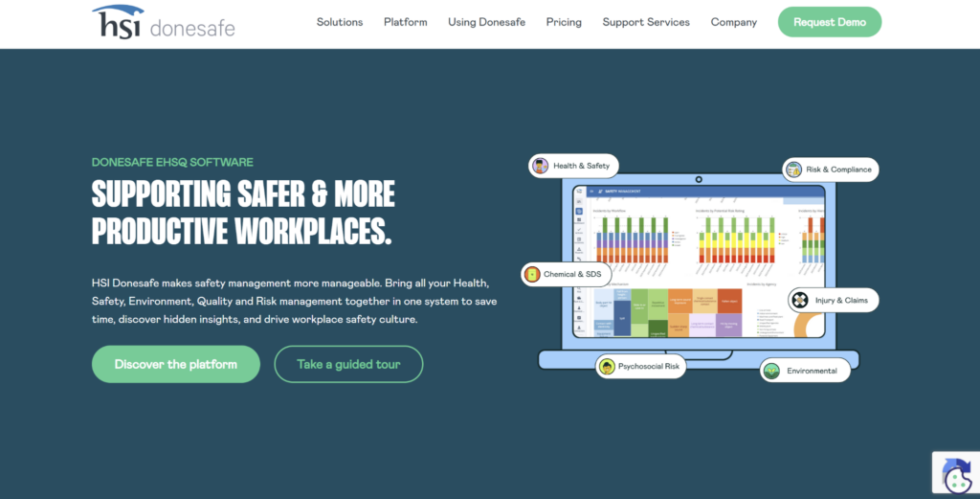
Task: Click the HSI Donesafe logo
Action: (x=163, y=23)
